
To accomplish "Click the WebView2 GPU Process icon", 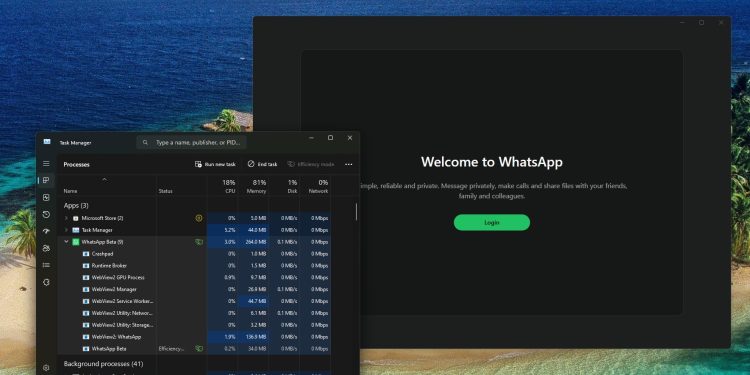I will point(86,277).
